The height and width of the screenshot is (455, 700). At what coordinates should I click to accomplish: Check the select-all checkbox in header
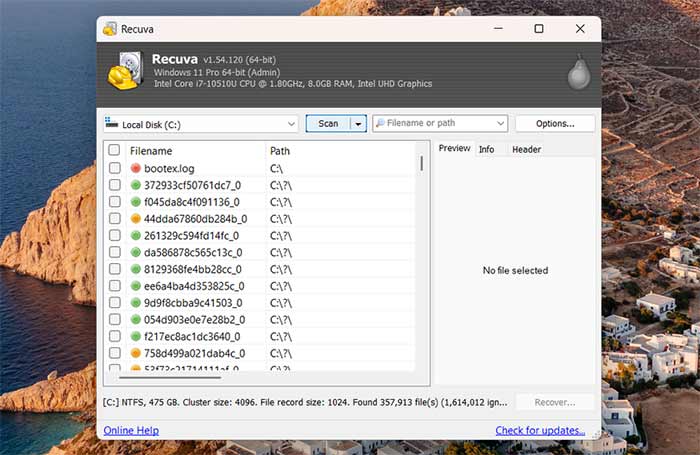tap(114, 150)
